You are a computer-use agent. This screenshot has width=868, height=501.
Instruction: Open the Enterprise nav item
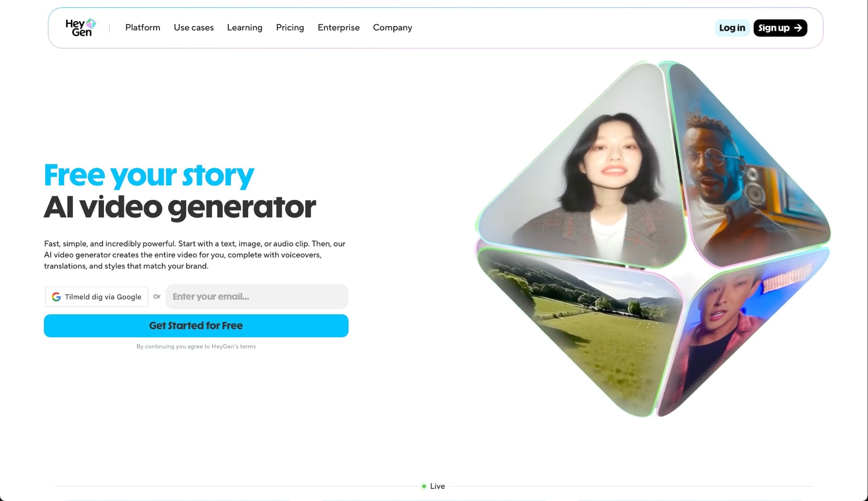[x=338, y=28]
